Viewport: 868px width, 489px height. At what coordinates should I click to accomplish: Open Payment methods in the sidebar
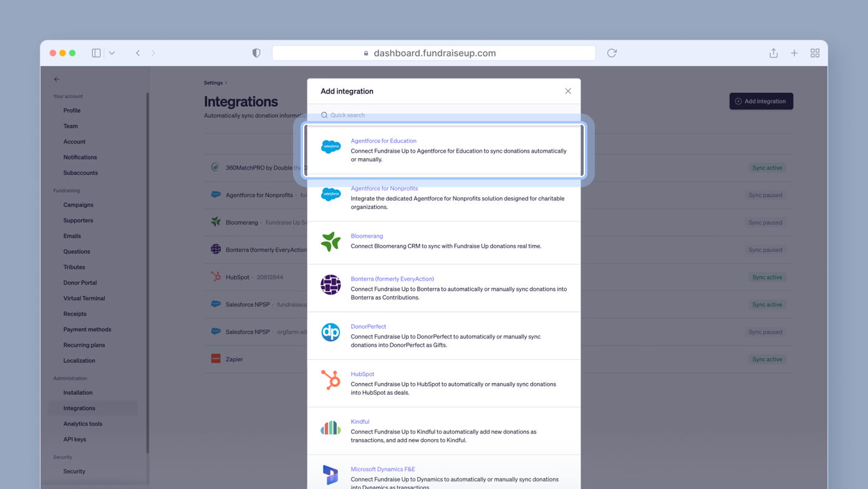point(87,329)
